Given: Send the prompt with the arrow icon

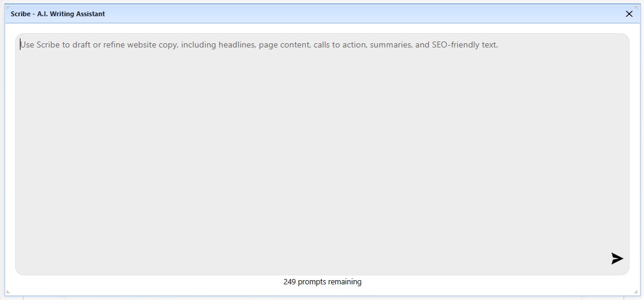Looking at the screenshot, I should coord(617,259).
